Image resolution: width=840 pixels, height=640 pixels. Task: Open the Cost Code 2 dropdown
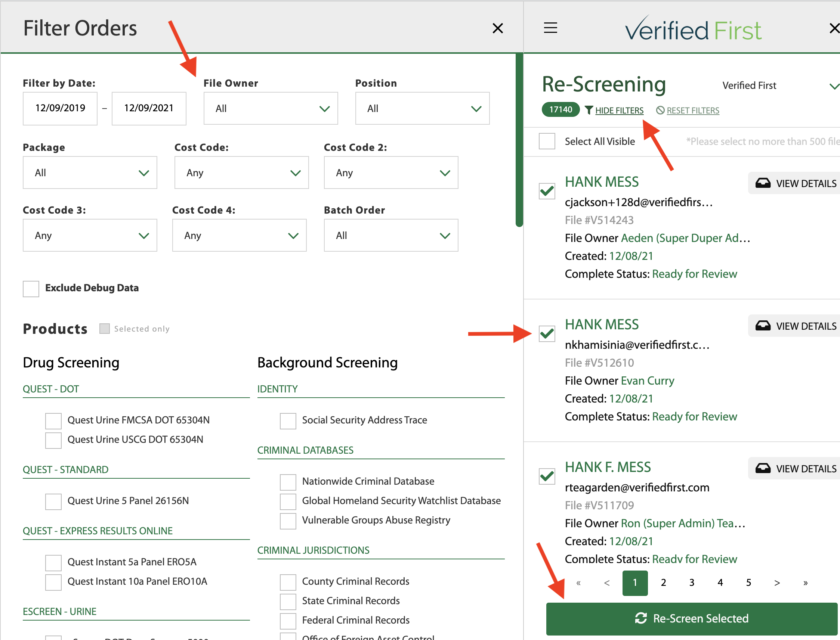391,173
